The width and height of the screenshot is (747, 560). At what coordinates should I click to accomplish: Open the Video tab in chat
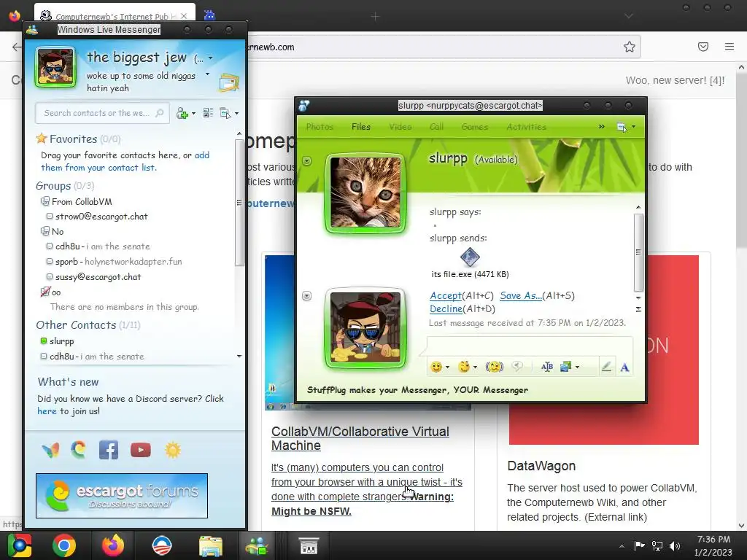click(x=400, y=127)
